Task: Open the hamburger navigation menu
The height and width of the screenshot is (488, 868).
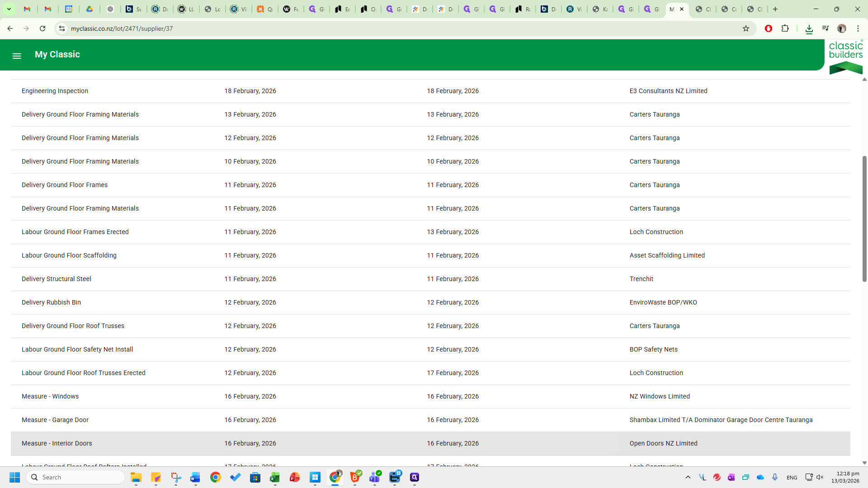Action: click(17, 56)
